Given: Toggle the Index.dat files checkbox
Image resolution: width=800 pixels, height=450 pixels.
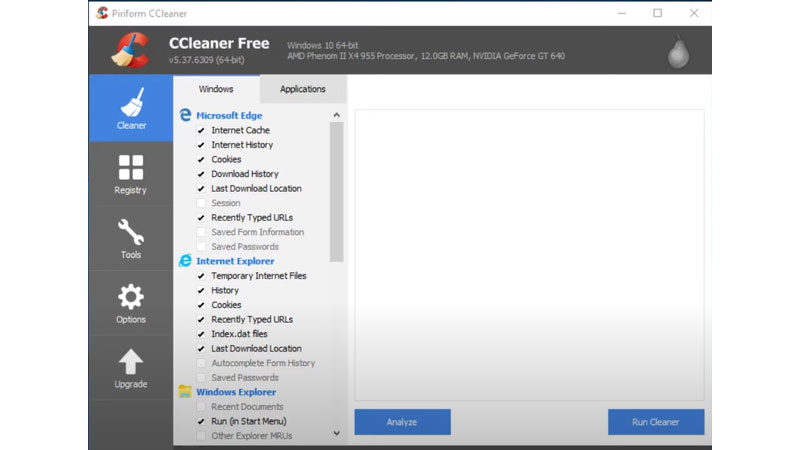Looking at the screenshot, I should coord(201,334).
